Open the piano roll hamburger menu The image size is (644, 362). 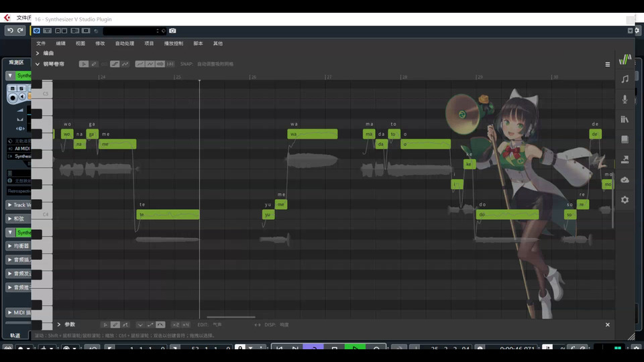608,64
